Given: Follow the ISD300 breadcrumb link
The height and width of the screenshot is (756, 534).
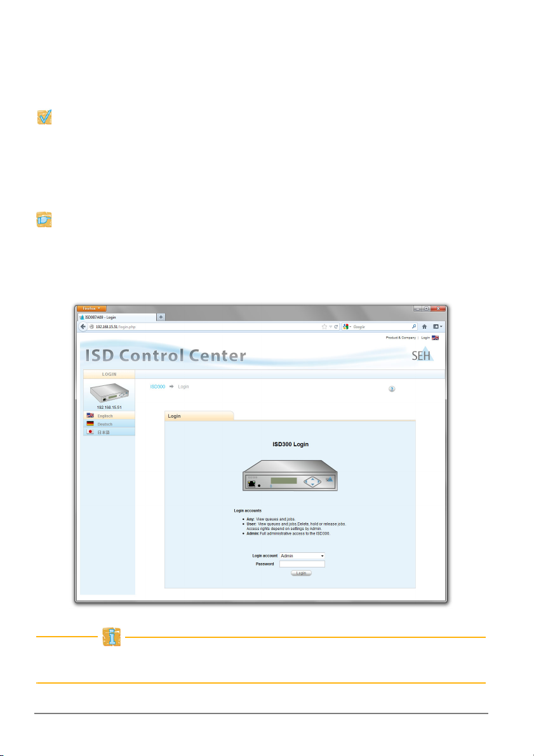Looking at the screenshot, I should tap(157, 387).
